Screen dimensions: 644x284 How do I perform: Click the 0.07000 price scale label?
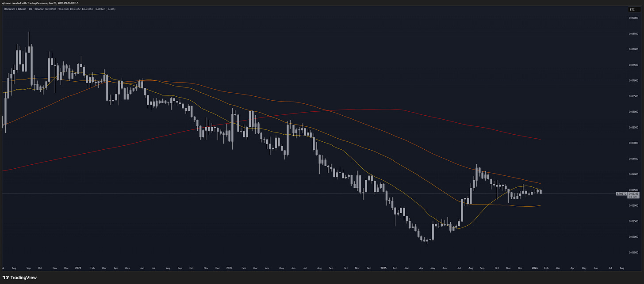click(632, 81)
